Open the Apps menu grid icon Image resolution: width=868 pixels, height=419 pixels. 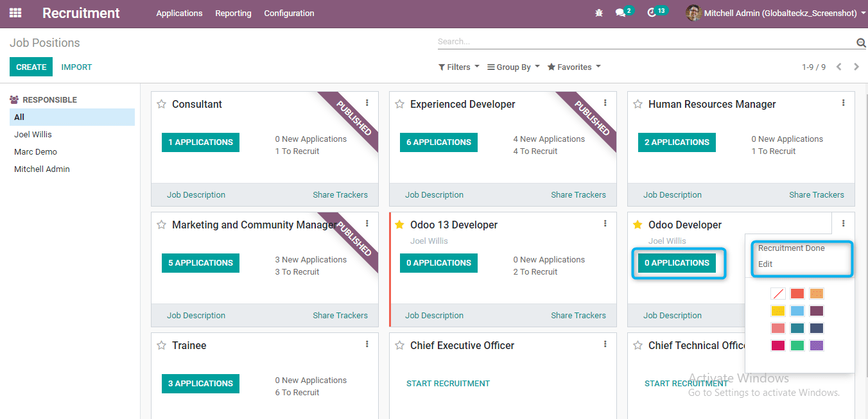point(15,13)
